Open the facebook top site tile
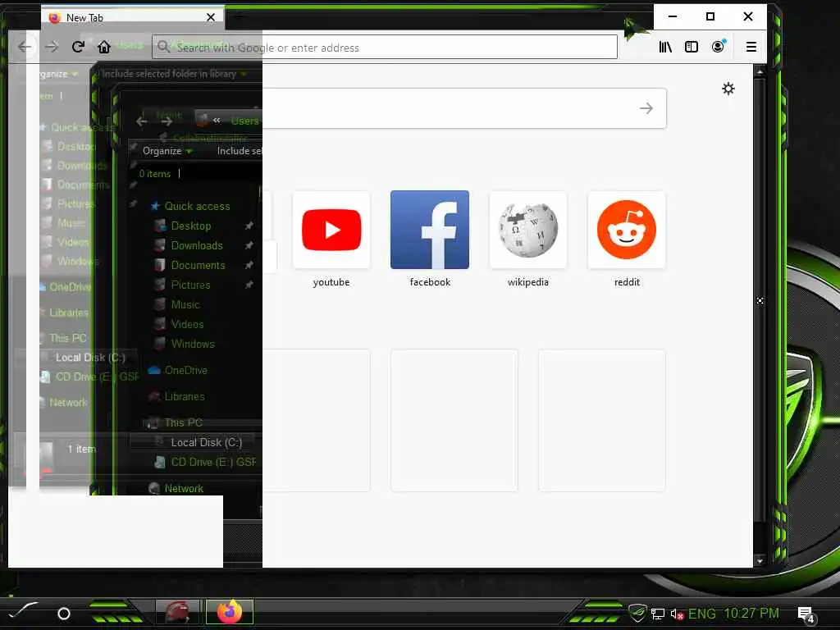Image resolution: width=840 pixels, height=630 pixels. pos(430,230)
